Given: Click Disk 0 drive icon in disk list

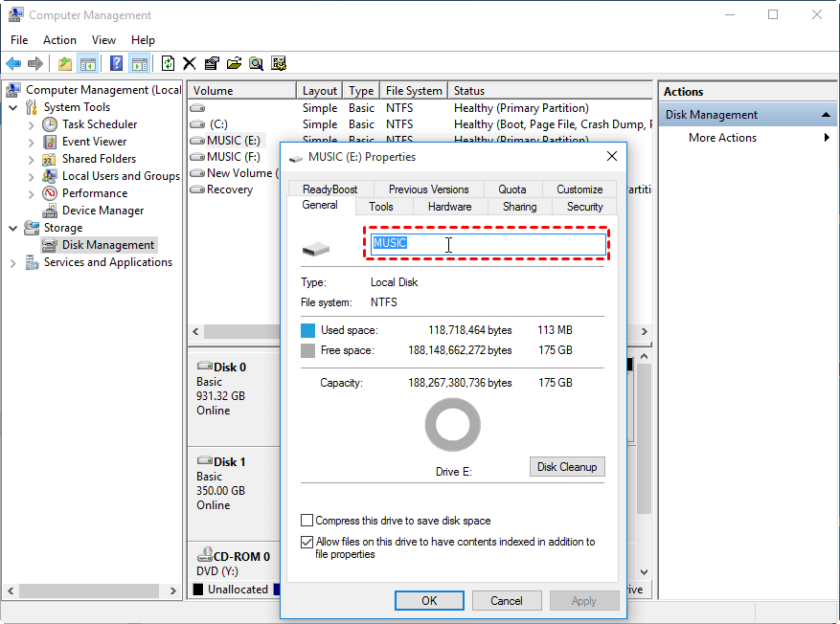Looking at the screenshot, I should click(205, 366).
